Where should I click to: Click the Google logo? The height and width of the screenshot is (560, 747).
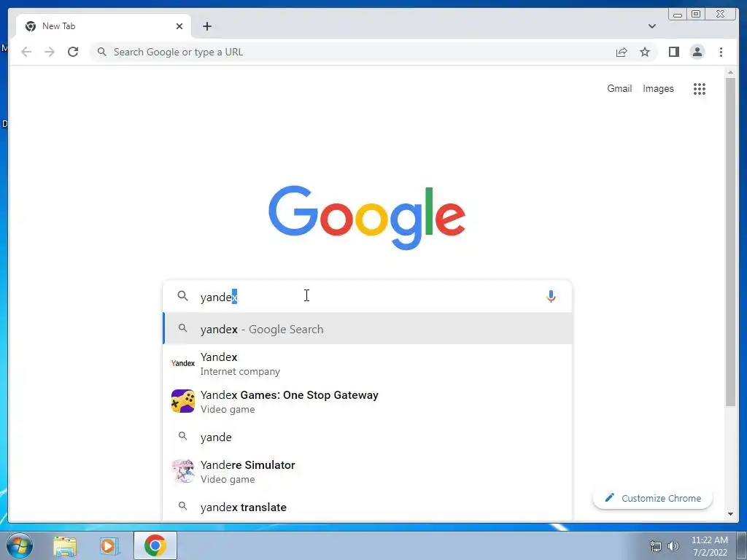point(367,217)
